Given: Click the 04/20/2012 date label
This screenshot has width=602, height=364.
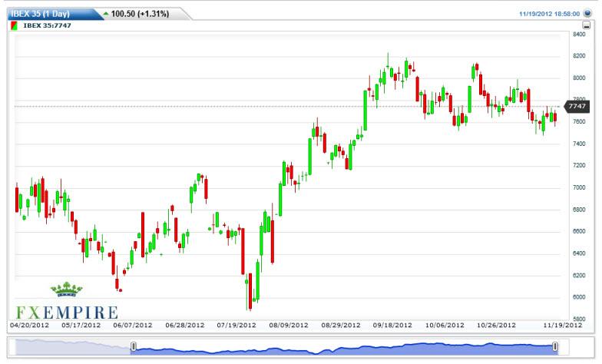Looking at the screenshot, I should pyautogui.click(x=29, y=325).
